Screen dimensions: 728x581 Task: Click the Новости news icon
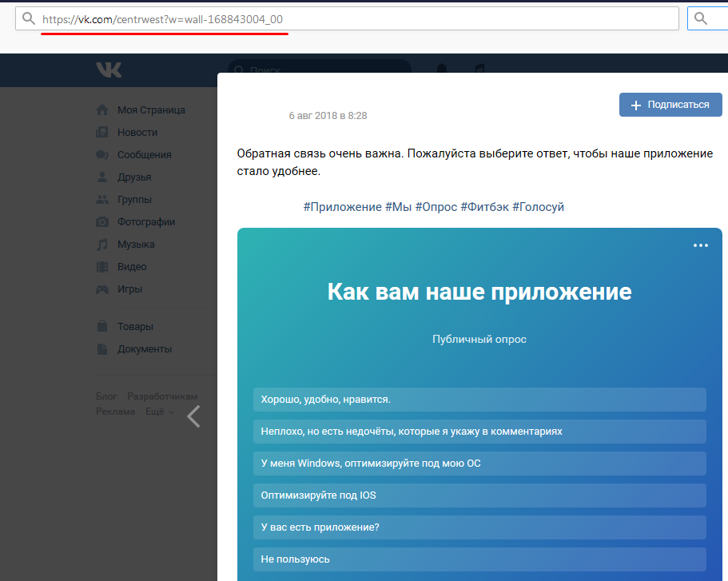click(x=102, y=133)
